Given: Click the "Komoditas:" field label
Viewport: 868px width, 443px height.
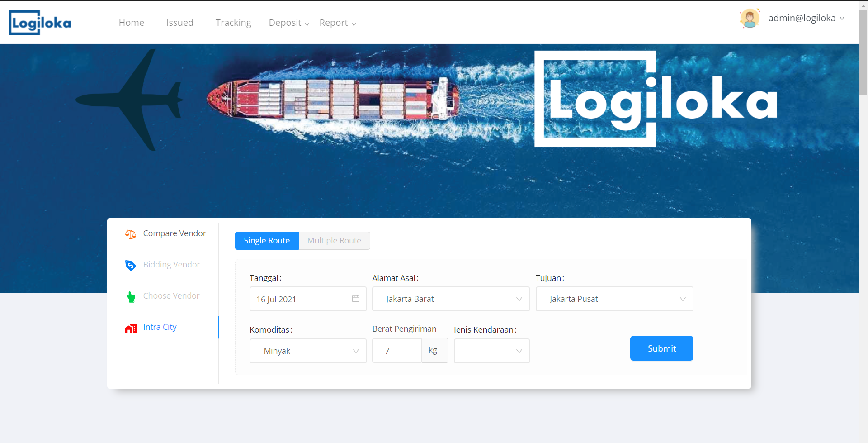Looking at the screenshot, I should [271, 330].
